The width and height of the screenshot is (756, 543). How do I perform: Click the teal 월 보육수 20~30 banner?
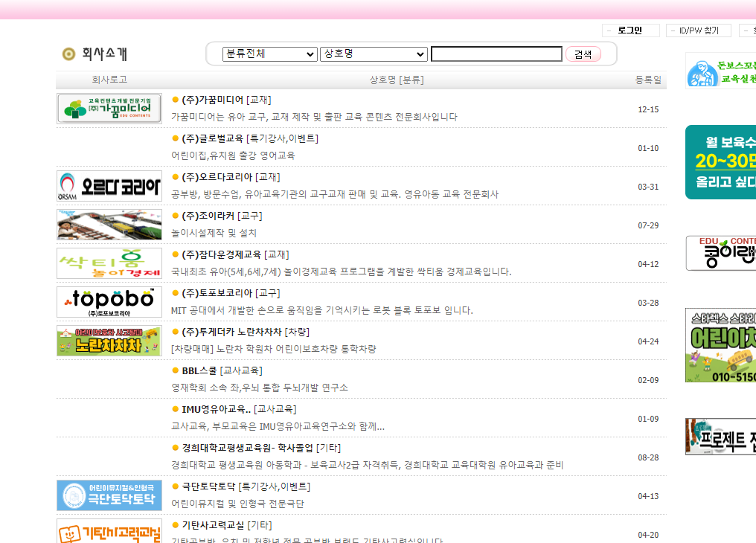[721, 162]
